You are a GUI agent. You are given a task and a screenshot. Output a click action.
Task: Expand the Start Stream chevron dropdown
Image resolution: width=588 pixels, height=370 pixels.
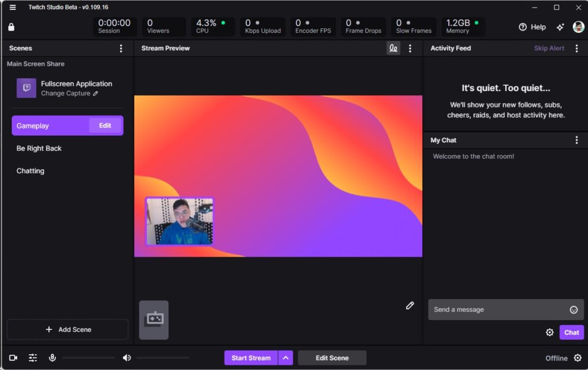286,357
